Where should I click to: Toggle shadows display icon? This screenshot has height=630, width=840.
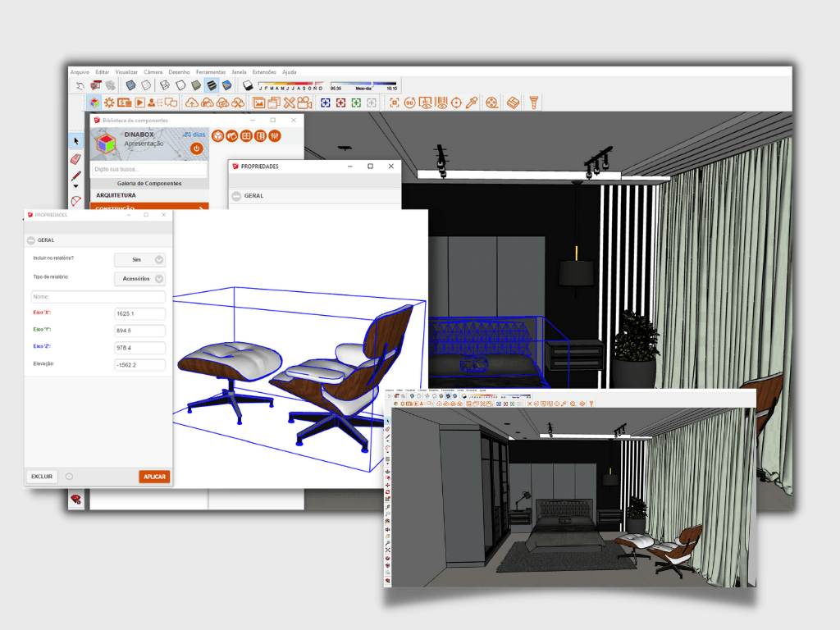tap(248, 85)
